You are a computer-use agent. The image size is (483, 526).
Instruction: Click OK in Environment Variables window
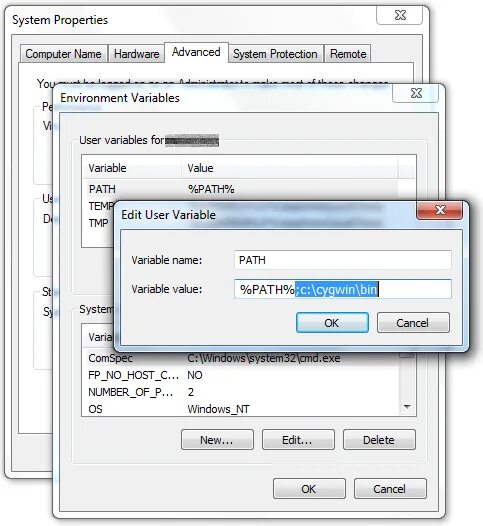[x=309, y=489]
